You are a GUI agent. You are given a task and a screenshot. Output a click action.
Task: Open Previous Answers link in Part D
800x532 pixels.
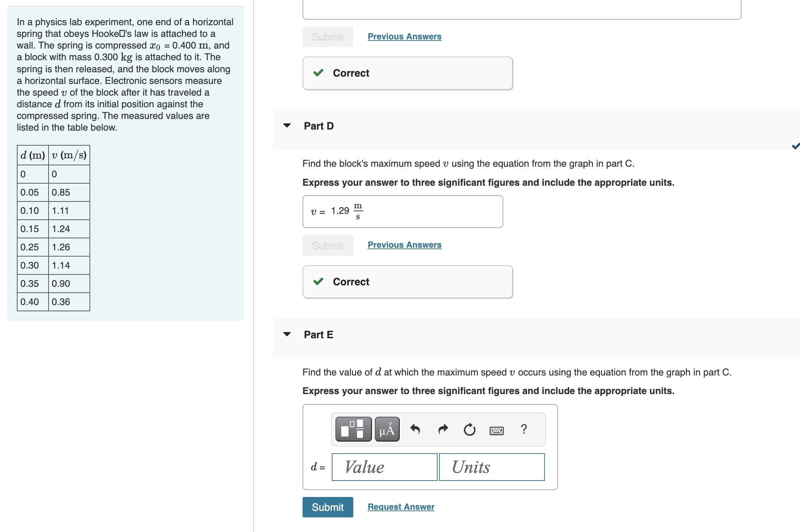click(404, 245)
